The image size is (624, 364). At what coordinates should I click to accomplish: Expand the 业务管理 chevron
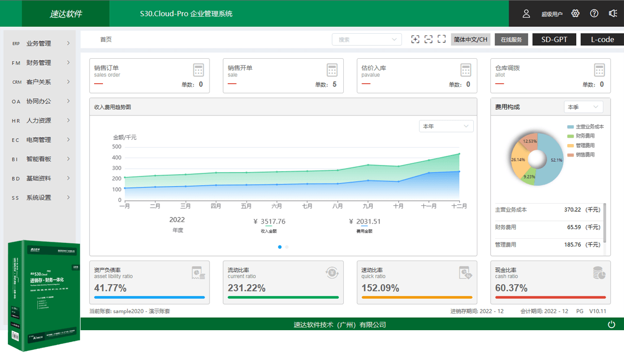[68, 44]
